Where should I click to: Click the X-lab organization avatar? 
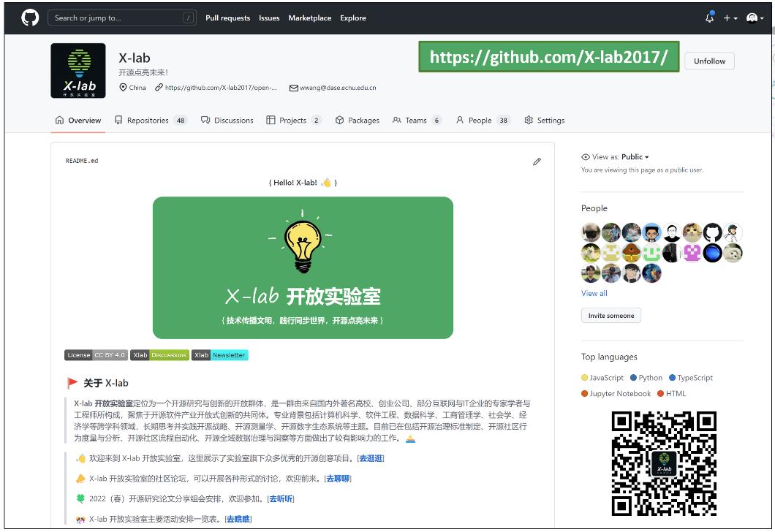coord(78,71)
